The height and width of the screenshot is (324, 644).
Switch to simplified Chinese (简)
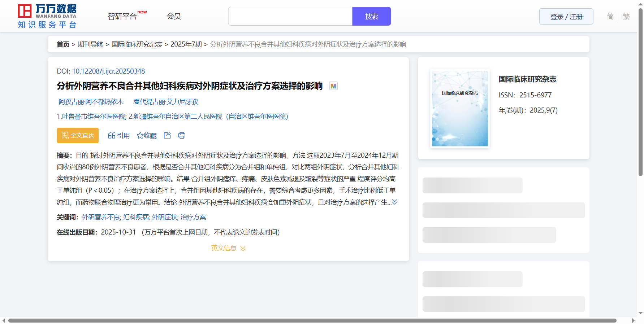pos(610,17)
